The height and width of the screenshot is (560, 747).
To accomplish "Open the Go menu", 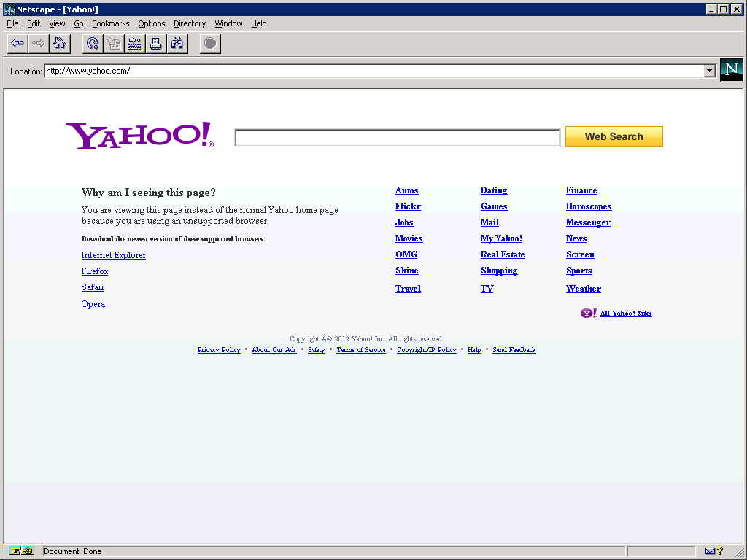I will click(79, 23).
